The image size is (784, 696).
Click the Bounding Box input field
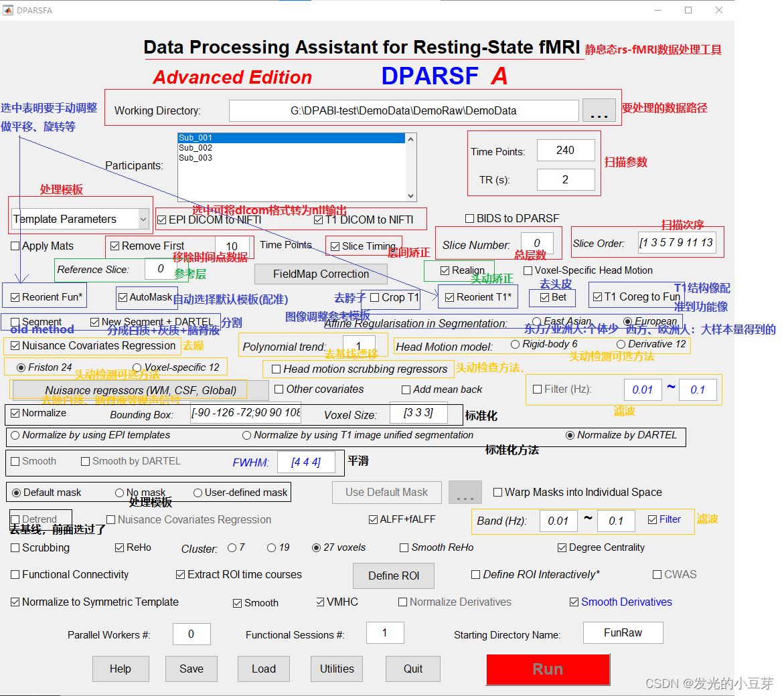tap(246, 413)
